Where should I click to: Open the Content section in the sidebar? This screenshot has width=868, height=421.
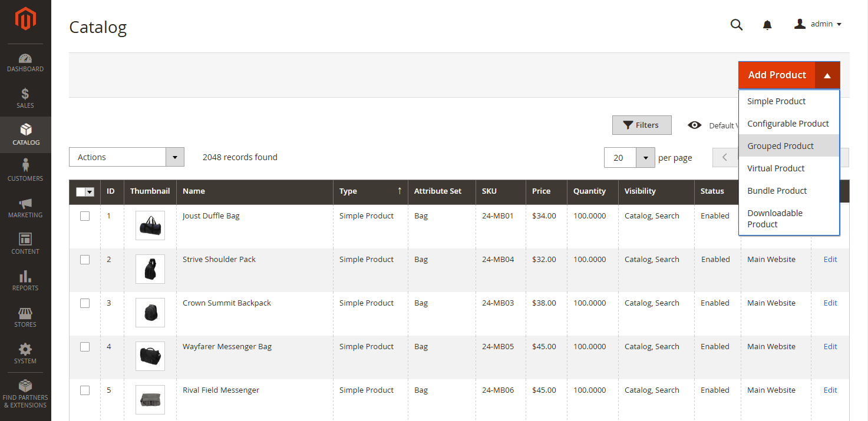(25, 244)
